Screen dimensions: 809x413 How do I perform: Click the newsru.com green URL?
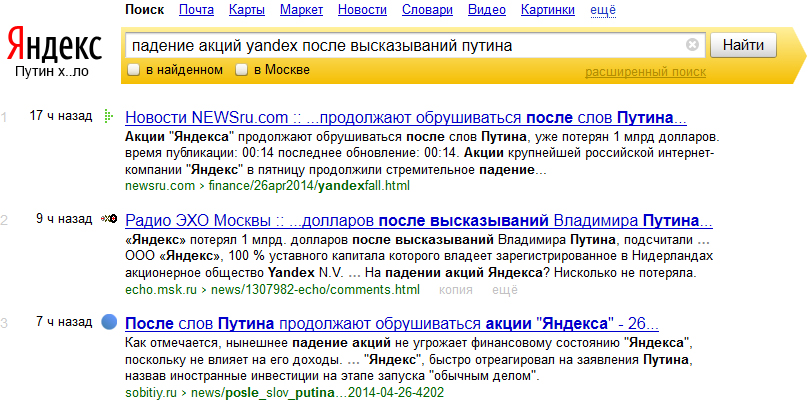coord(267,186)
